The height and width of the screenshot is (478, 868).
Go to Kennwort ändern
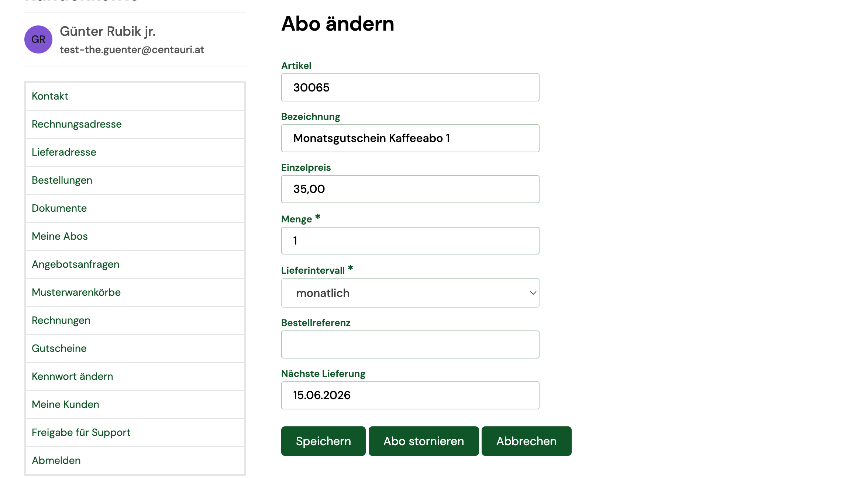(x=135, y=377)
